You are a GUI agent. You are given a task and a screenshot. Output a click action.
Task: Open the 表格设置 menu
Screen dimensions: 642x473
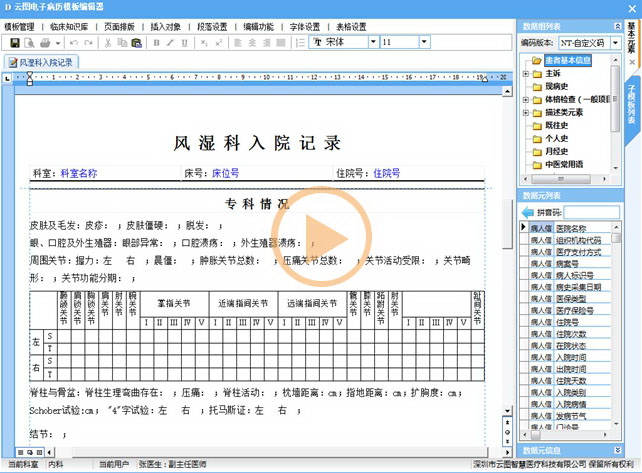[x=351, y=26]
